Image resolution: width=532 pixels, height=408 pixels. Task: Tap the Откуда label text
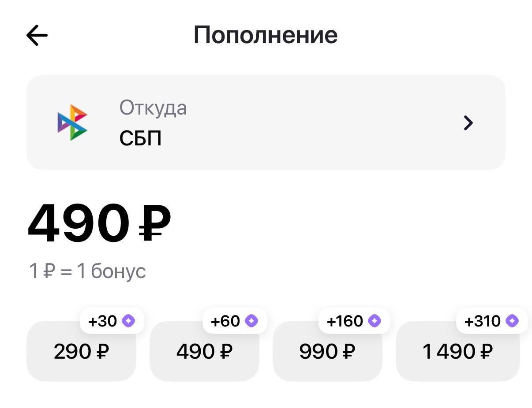point(153,108)
